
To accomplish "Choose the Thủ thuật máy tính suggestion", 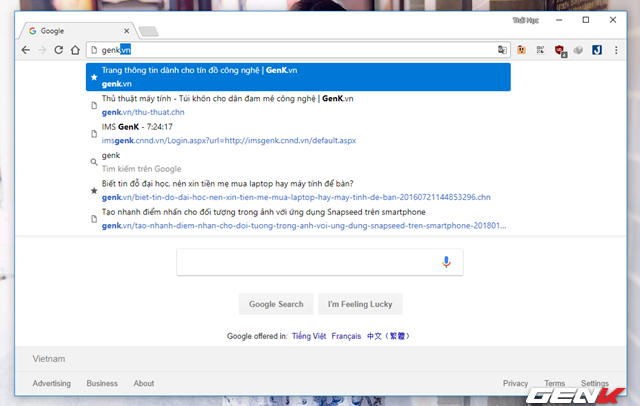I will point(298,105).
